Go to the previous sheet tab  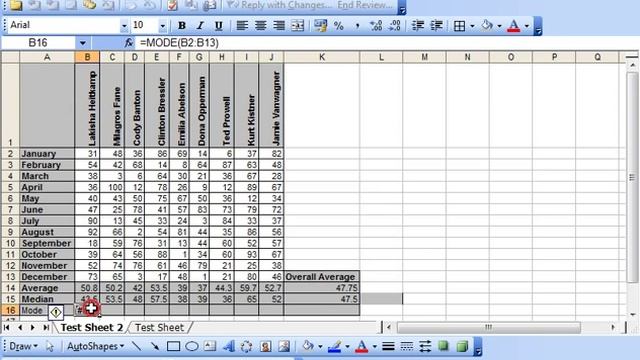(x=20, y=327)
